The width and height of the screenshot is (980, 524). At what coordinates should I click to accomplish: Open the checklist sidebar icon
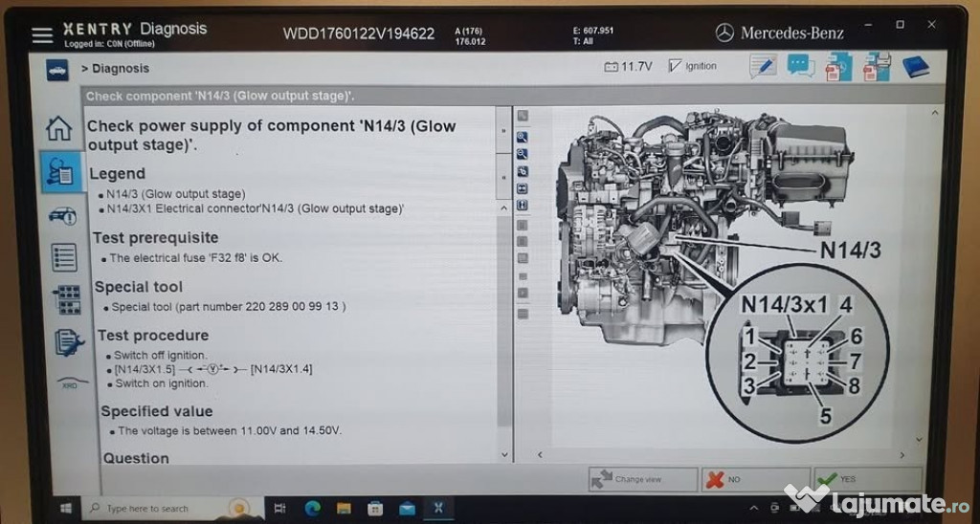[64, 257]
